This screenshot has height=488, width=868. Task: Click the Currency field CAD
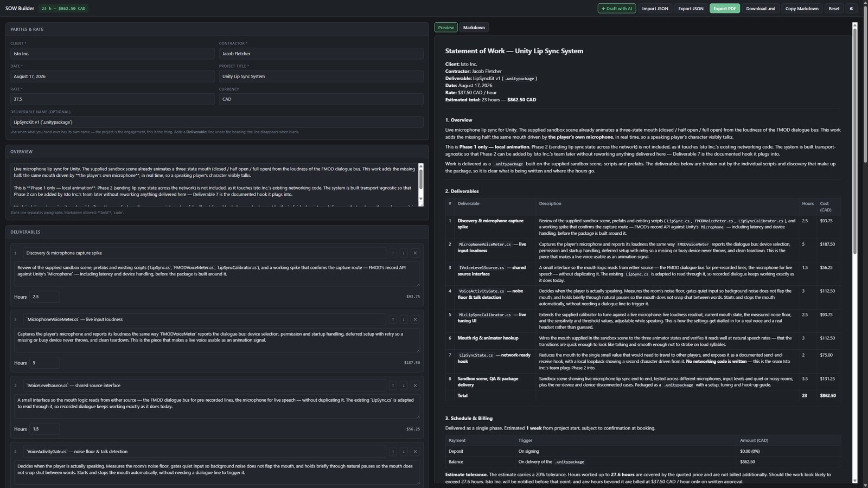click(321, 99)
